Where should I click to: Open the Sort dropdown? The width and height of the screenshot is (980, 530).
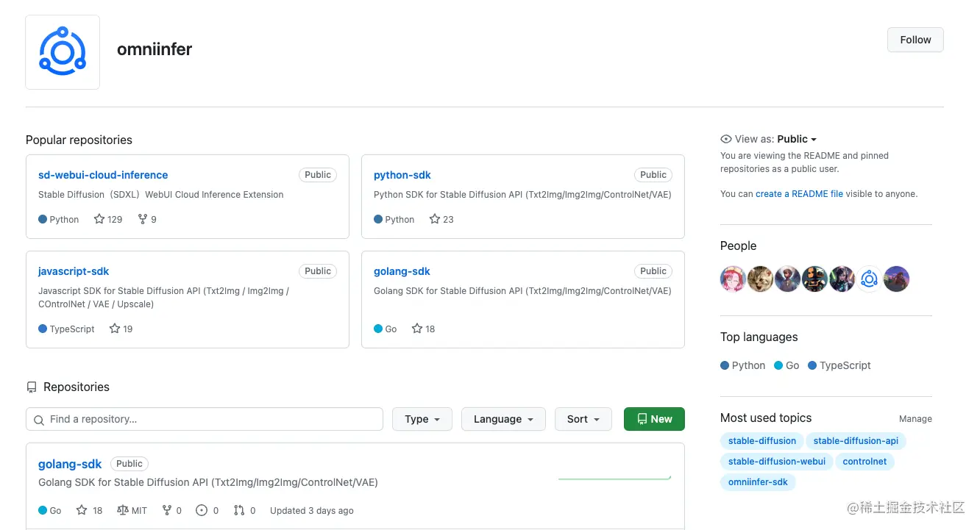tap(583, 419)
